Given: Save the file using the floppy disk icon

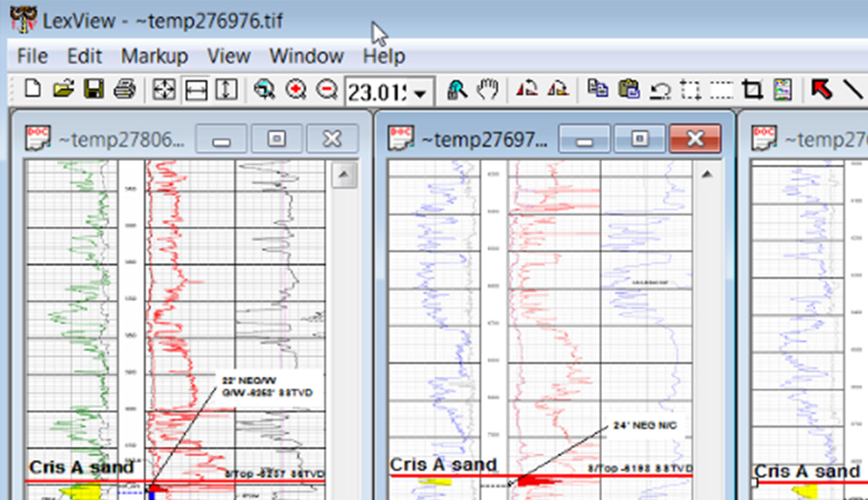Looking at the screenshot, I should [93, 89].
